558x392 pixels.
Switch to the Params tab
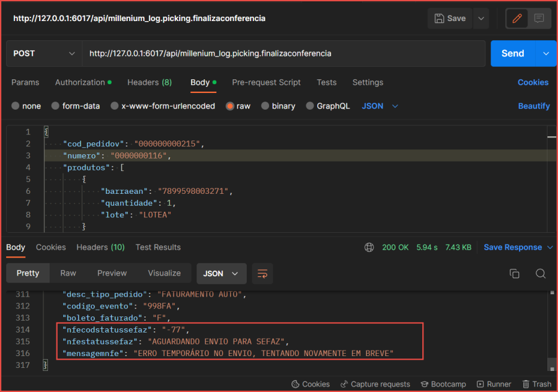25,82
